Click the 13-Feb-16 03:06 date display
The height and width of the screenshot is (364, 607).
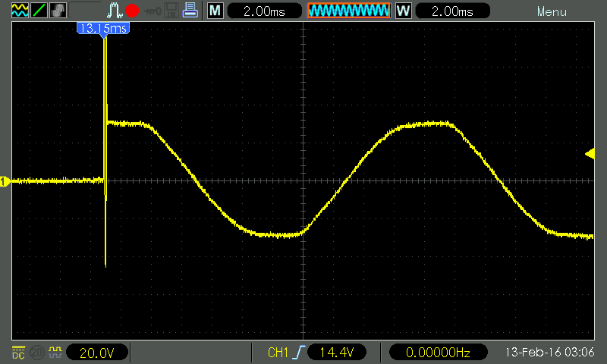[549, 352]
